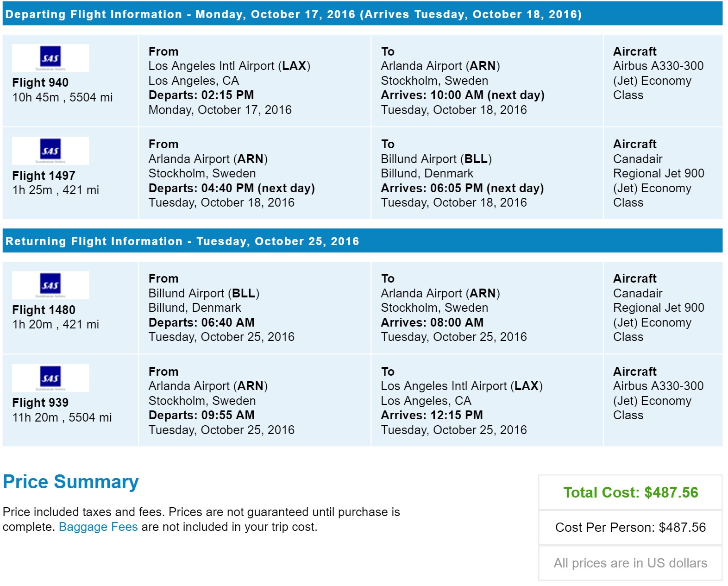
Task: Click the SAS logo for Flight 940
Action: pyautogui.click(x=50, y=58)
